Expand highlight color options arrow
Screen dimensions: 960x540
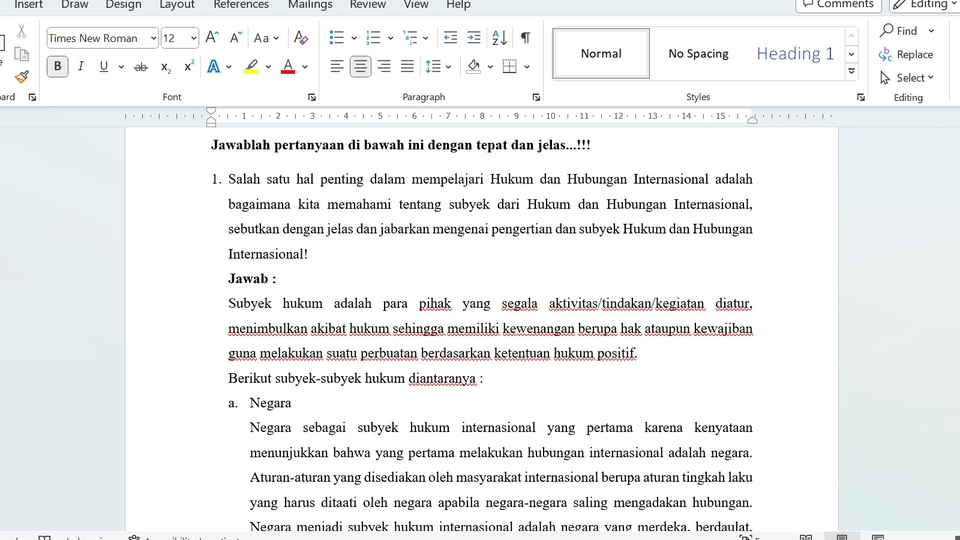268,67
